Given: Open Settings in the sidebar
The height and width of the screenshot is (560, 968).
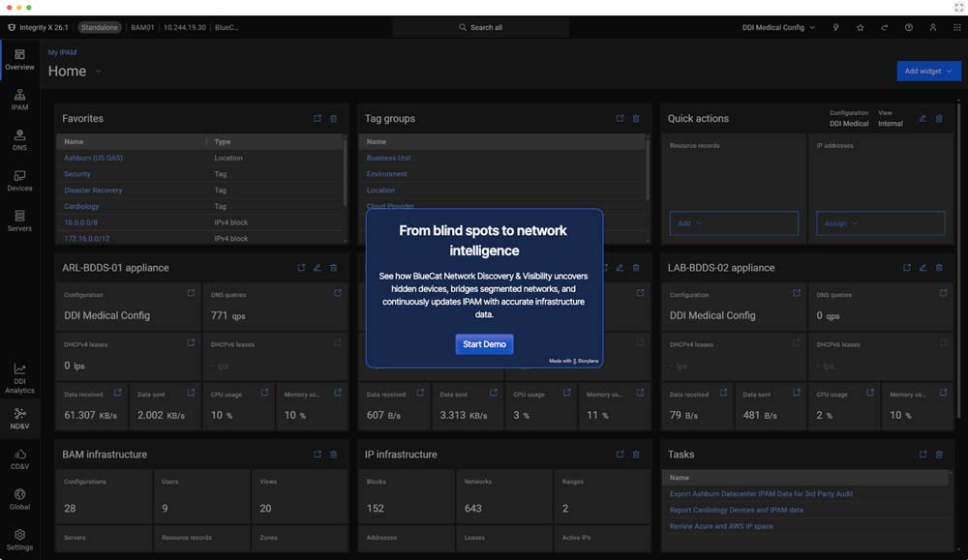Looking at the screenshot, I should (x=19, y=540).
